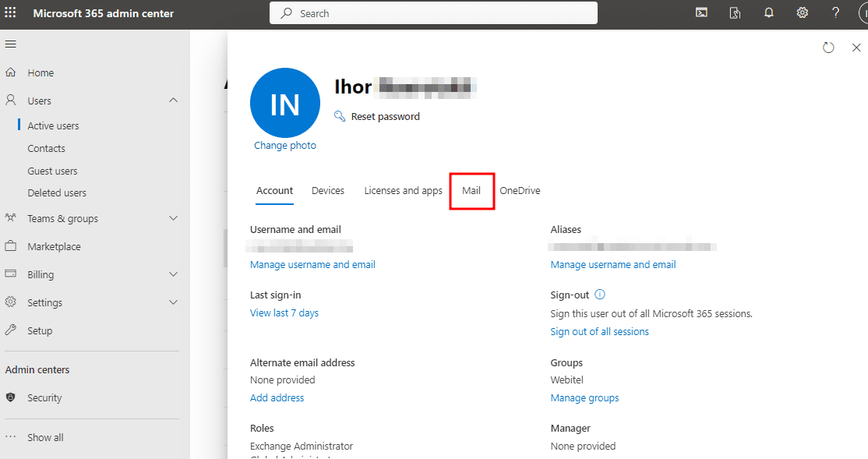Image resolution: width=868 pixels, height=459 pixels.
Task: Click Add address link
Action: [x=277, y=397]
